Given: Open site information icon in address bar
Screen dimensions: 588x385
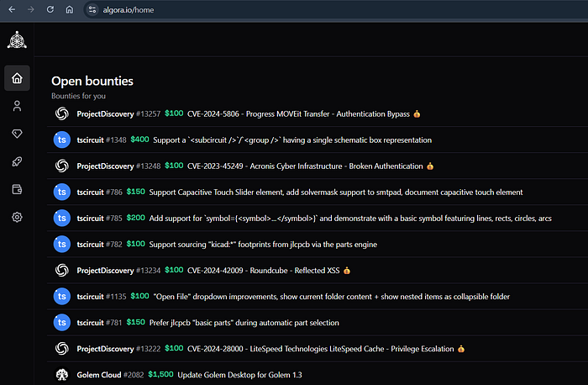Looking at the screenshot, I should pyautogui.click(x=92, y=10).
